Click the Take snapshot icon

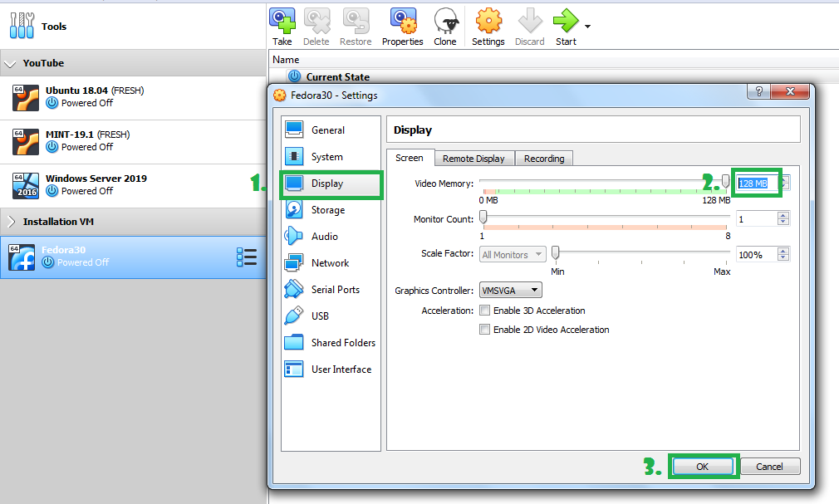282,22
